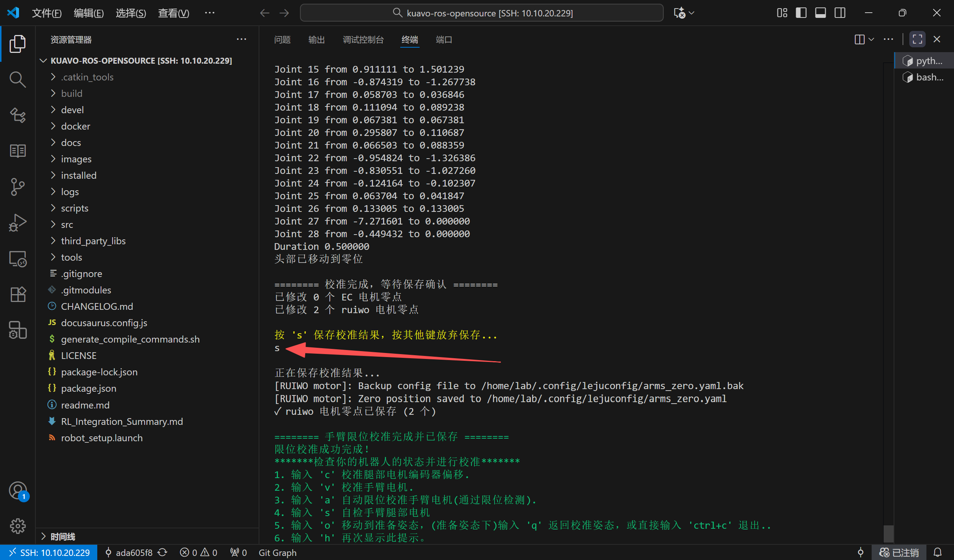
Task: Open the Run and Debug view
Action: [18, 223]
